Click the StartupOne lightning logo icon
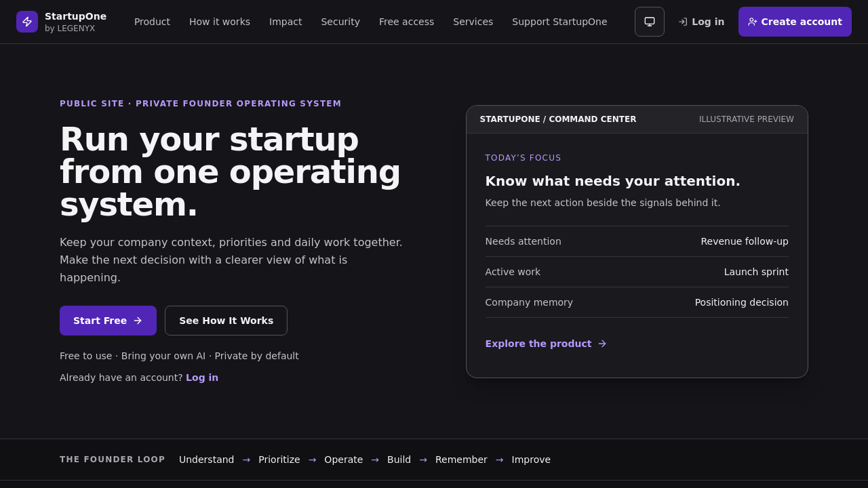This screenshot has width=868, height=488. 27,22
